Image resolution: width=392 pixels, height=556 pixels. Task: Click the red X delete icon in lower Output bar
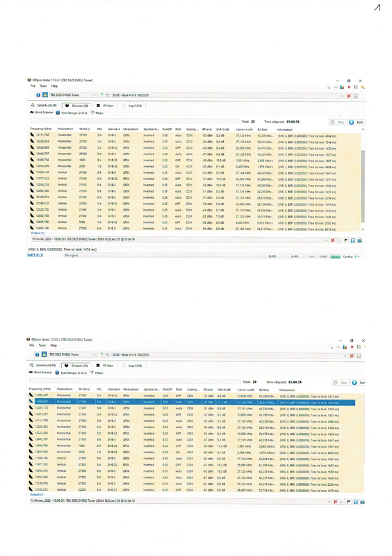[335, 502]
